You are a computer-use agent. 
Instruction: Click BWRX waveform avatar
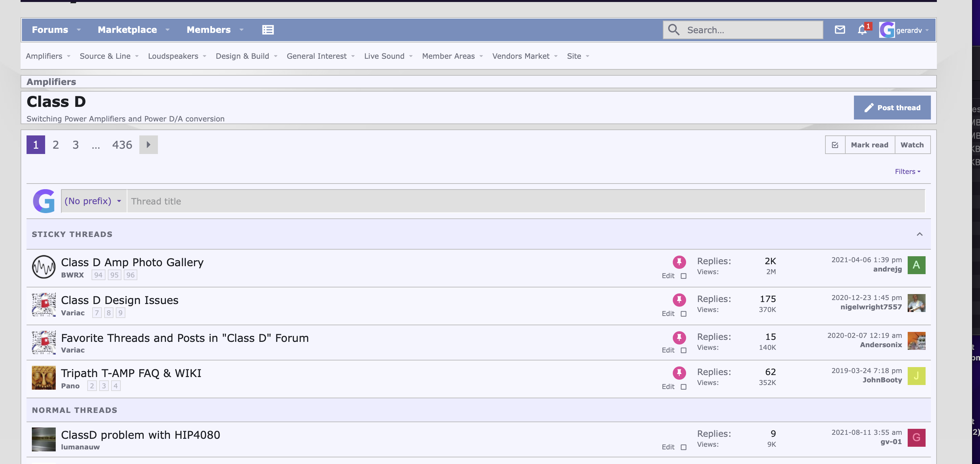click(x=43, y=267)
